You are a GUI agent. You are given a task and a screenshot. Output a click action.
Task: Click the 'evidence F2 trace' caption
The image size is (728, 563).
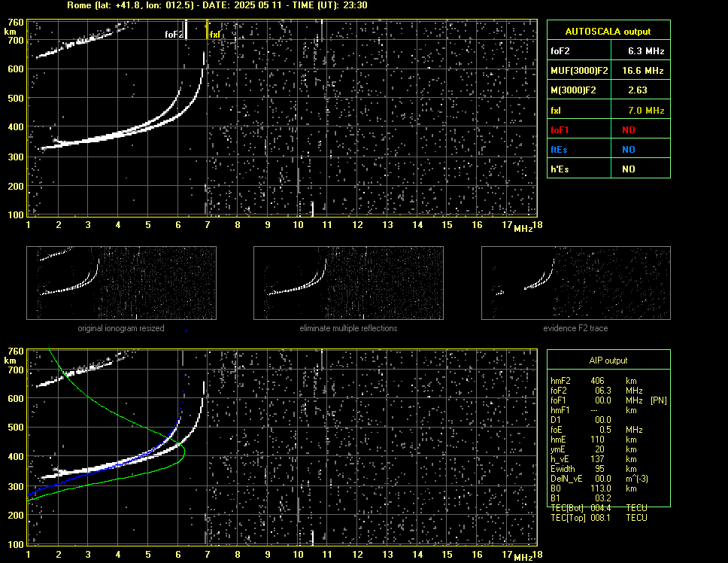click(575, 328)
